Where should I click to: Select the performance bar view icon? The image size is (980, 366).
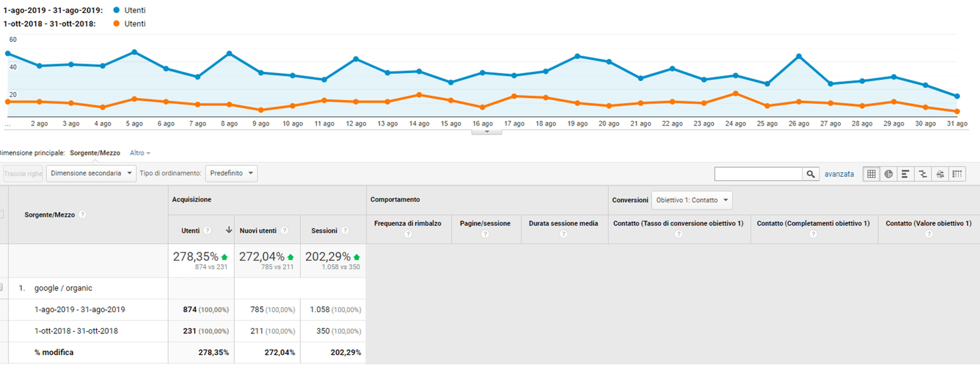pos(905,174)
